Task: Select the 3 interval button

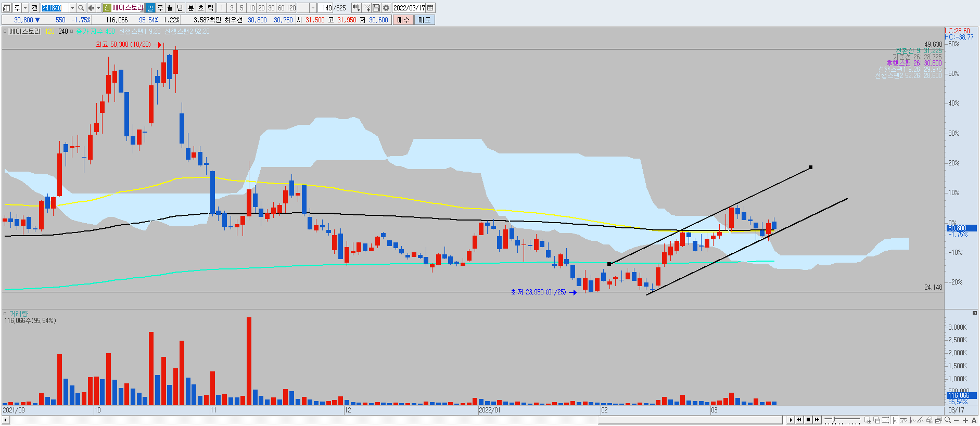Action: pos(232,8)
